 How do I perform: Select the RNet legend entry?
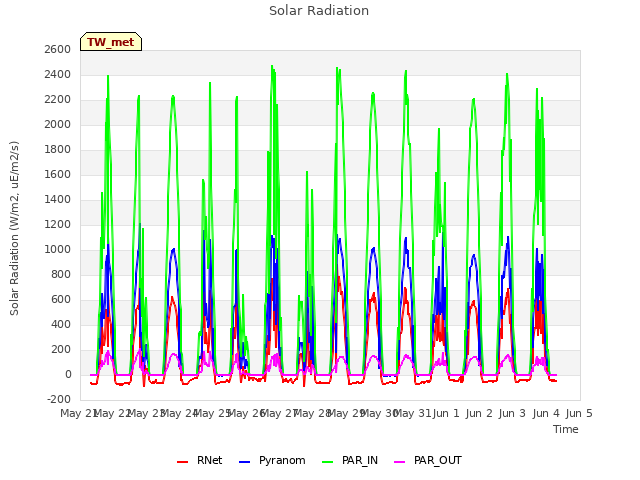tap(200, 460)
